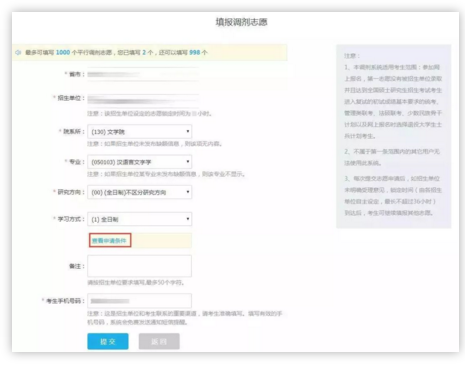This screenshot has width=465, height=366.
Task: Select the 省市 province field
Action: click(x=143, y=74)
